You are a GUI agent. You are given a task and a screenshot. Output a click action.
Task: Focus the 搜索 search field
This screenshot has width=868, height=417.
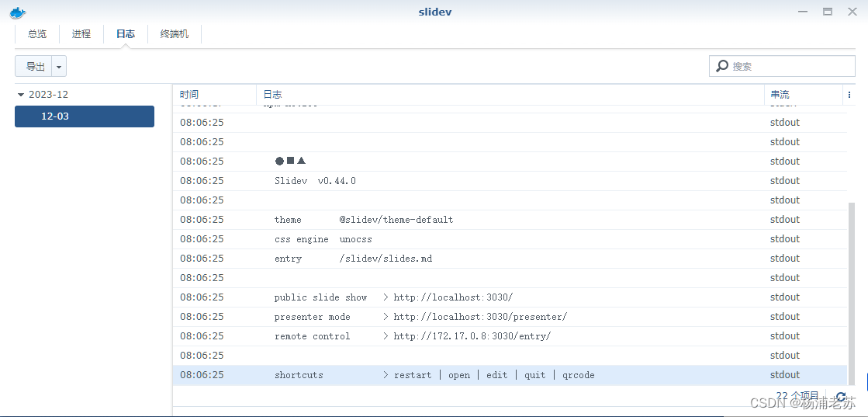[x=782, y=66]
